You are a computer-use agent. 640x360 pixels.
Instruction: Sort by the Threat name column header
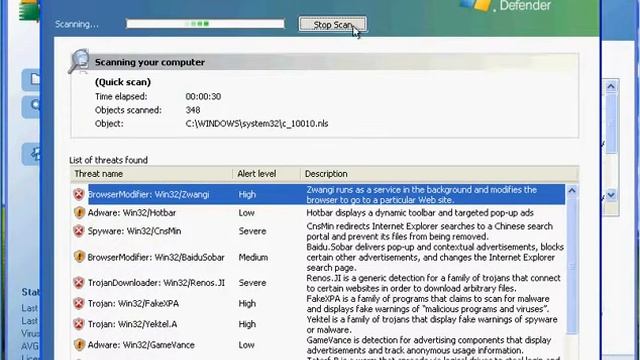(151, 174)
